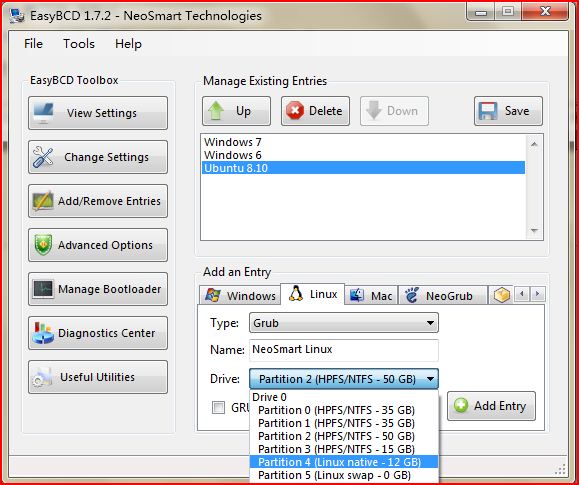Open the Change Settings tools icon
The width and height of the screenshot is (579, 485).
[43, 157]
